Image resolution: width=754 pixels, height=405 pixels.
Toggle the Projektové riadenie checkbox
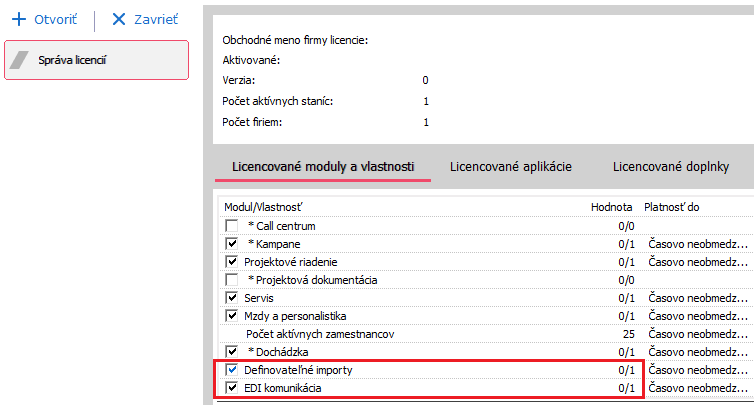pos(232,262)
